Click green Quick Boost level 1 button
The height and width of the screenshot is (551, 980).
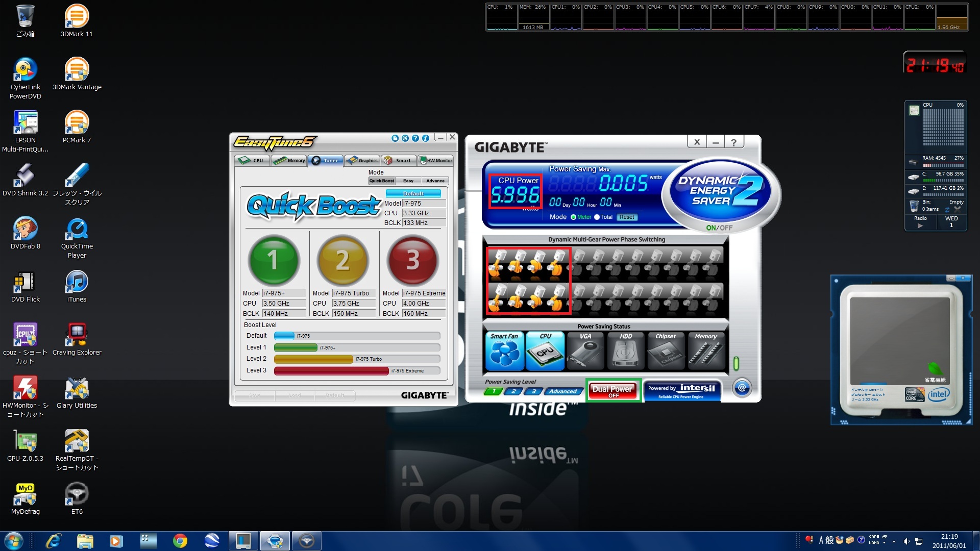point(274,260)
